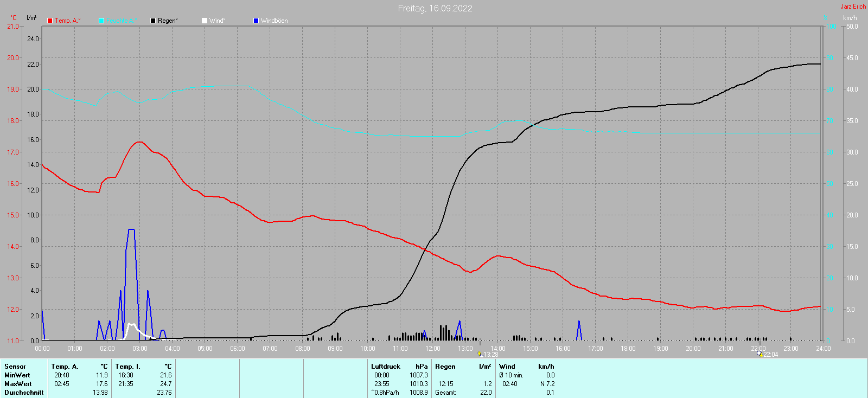Click the Temp. A. legend label text
The height and width of the screenshot is (398, 868).
[68, 21]
